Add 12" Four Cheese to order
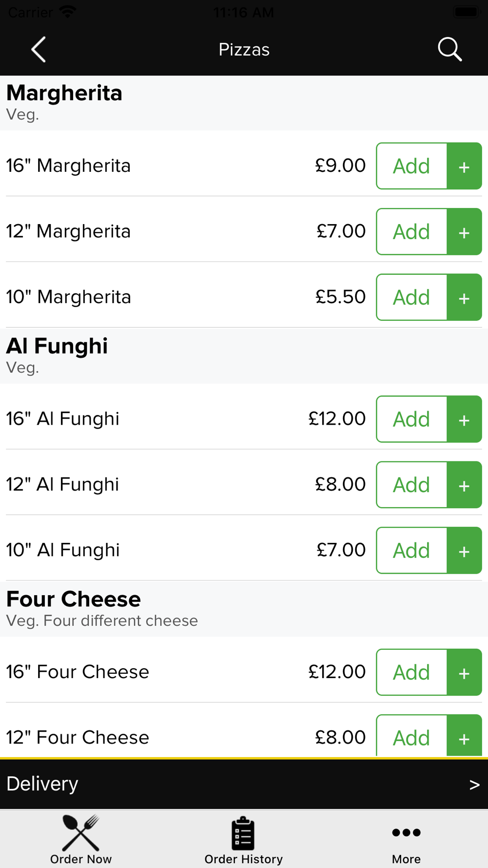This screenshot has height=868, width=488. (x=411, y=737)
